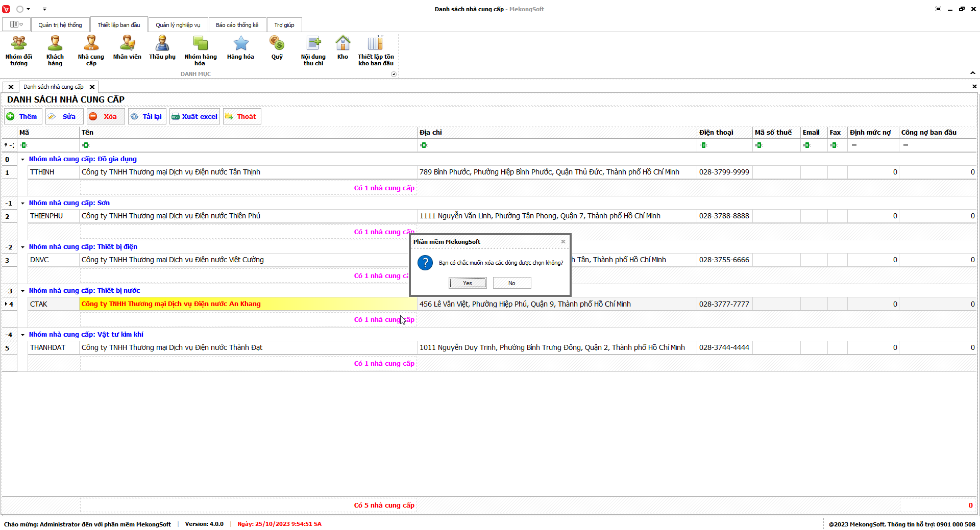
Task: Collapse the ribbon with the arrow
Action: click(972, 73)
